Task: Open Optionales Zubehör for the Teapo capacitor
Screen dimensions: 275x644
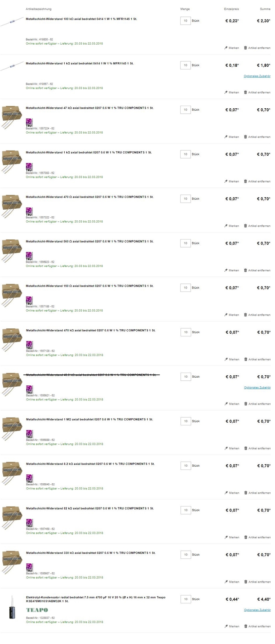Action: pyautogui.click(x=257, y=610)
